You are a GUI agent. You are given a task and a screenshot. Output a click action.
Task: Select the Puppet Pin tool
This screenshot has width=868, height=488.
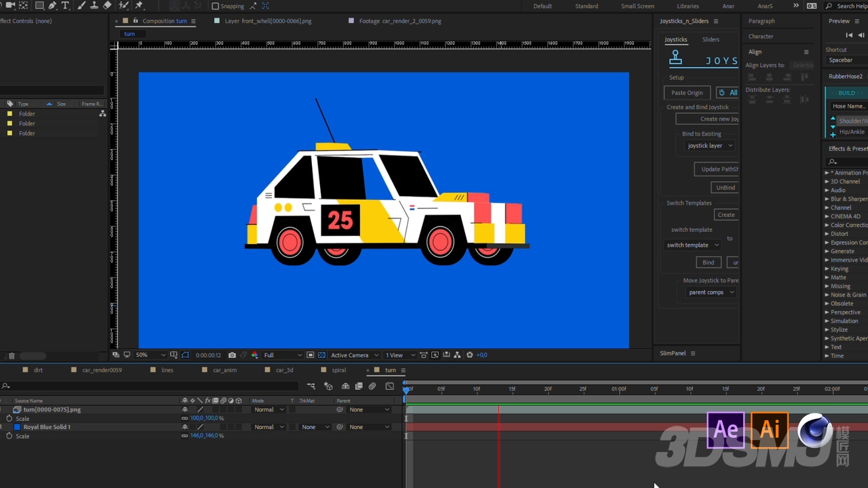tap(139, 5)
